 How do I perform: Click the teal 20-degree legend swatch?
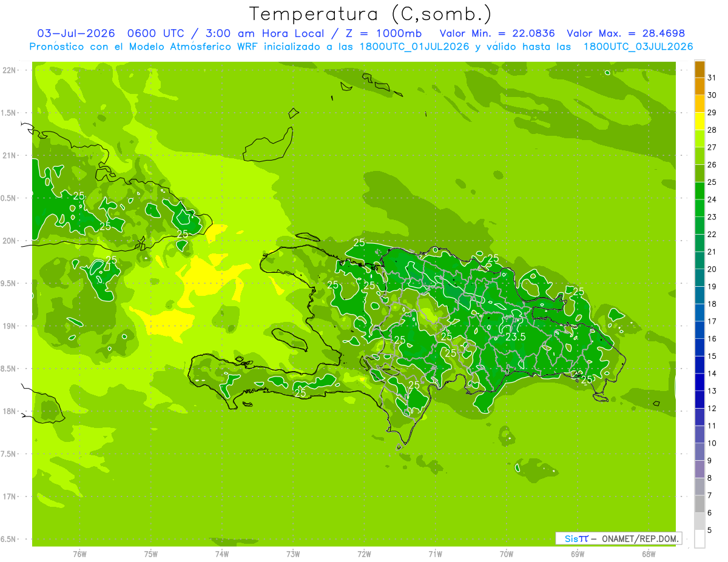699,261
